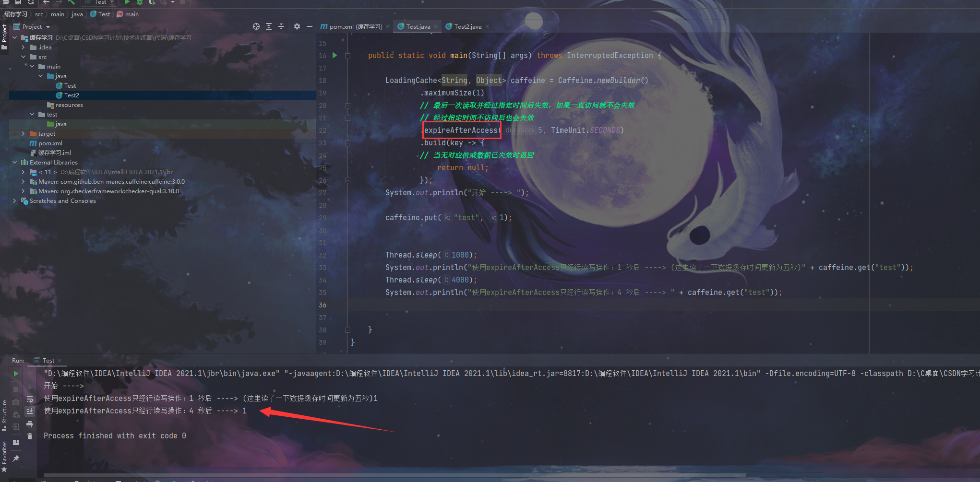Open Project panel settings gear
Image resolution: width=980 pixels, height=482 pixels.
pos(297,26)
